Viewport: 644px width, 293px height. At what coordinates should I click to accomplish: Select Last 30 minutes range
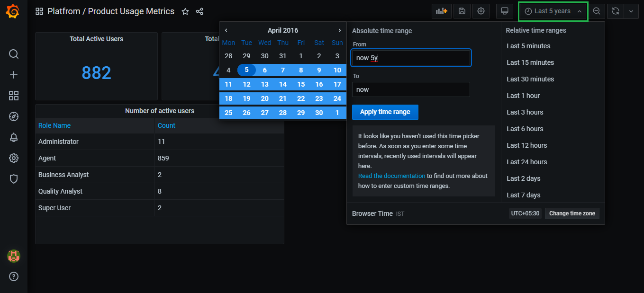tap(530, 79)
